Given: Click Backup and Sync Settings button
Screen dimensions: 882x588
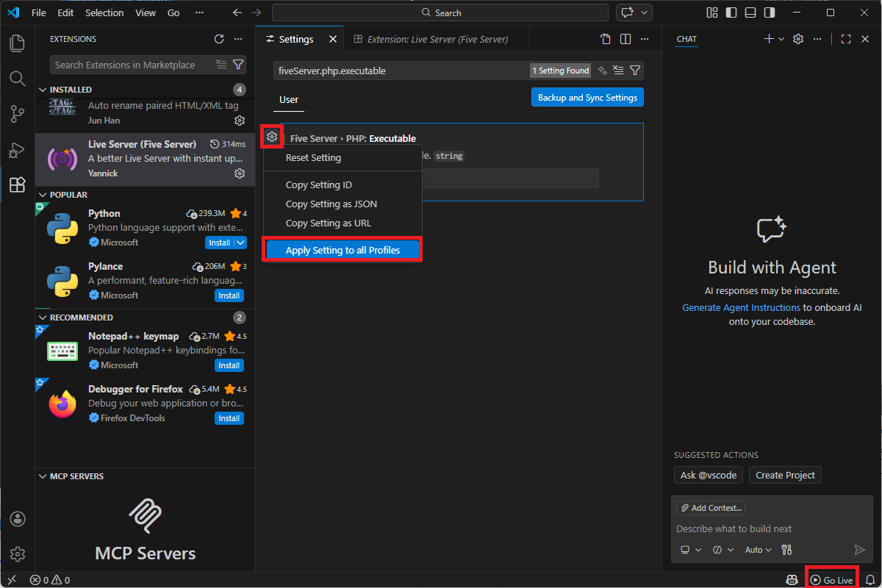Looking at the screenshot, I should click(587, 97).
